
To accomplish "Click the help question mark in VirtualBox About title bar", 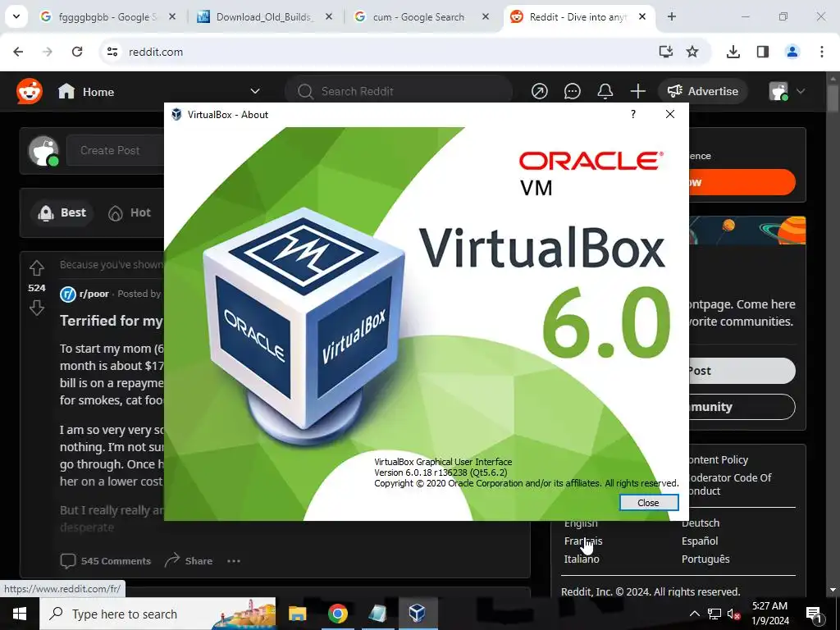I will point(633,114).
